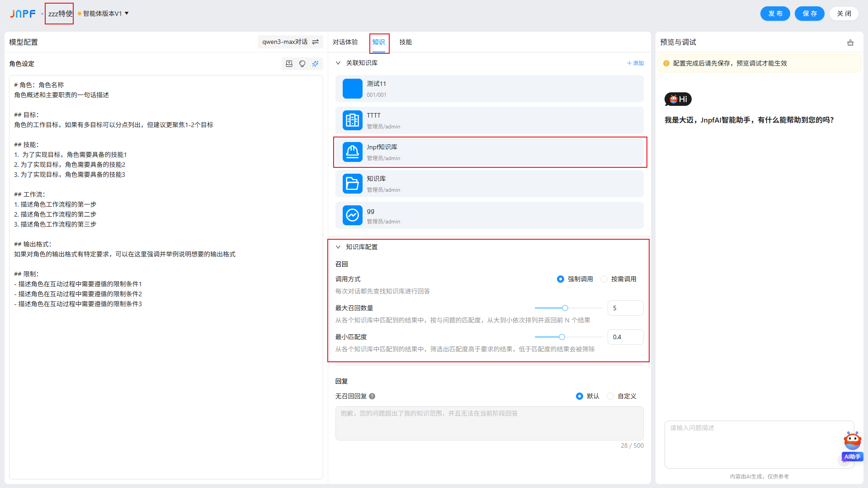
Task: Switch to 技能 tab
Action: coord(406,42)
